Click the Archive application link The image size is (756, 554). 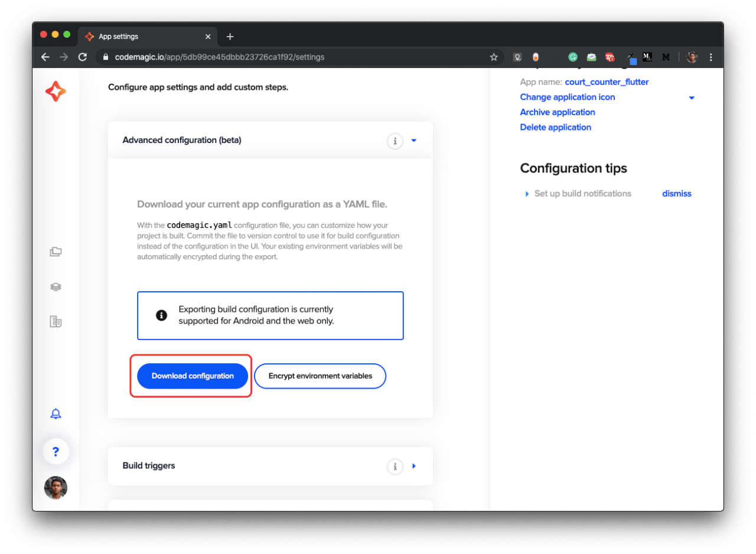[x=558, y=112]
